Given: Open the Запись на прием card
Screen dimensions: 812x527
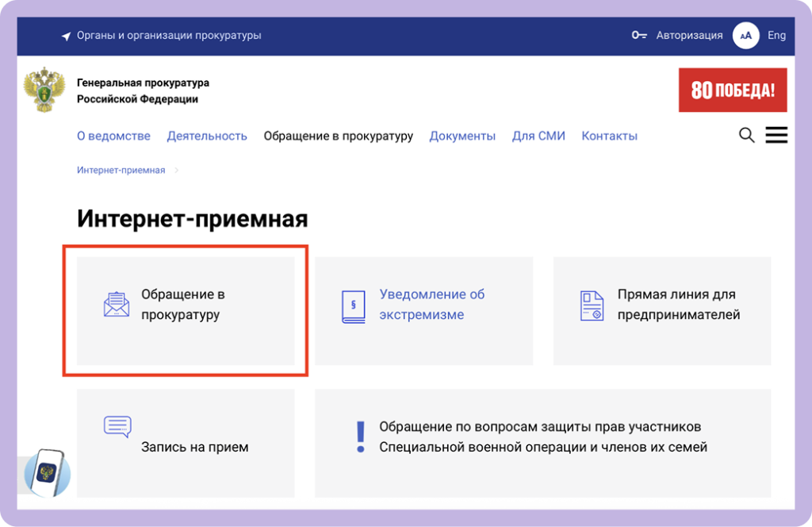Looking at the screenshot, I should 186,443.
